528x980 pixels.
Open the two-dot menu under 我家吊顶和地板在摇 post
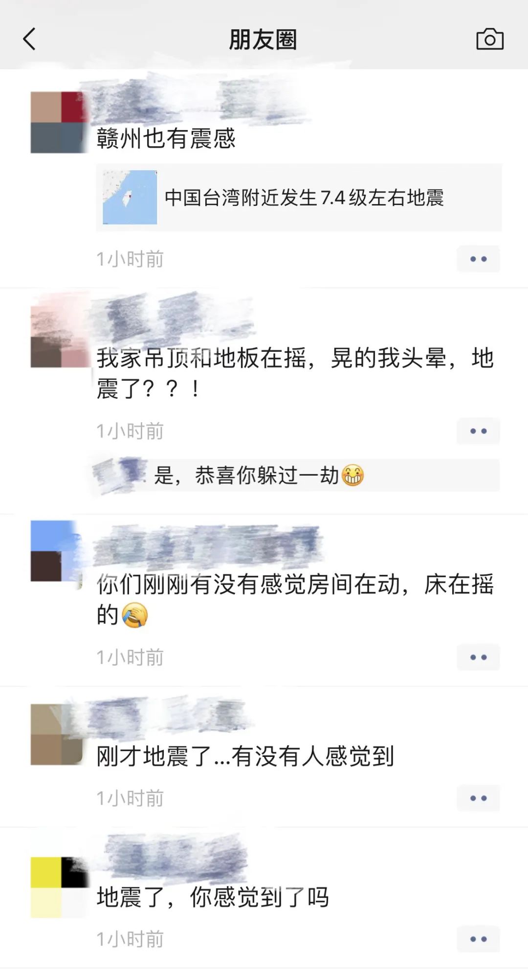pyautogui.click(x=478, y=431)
